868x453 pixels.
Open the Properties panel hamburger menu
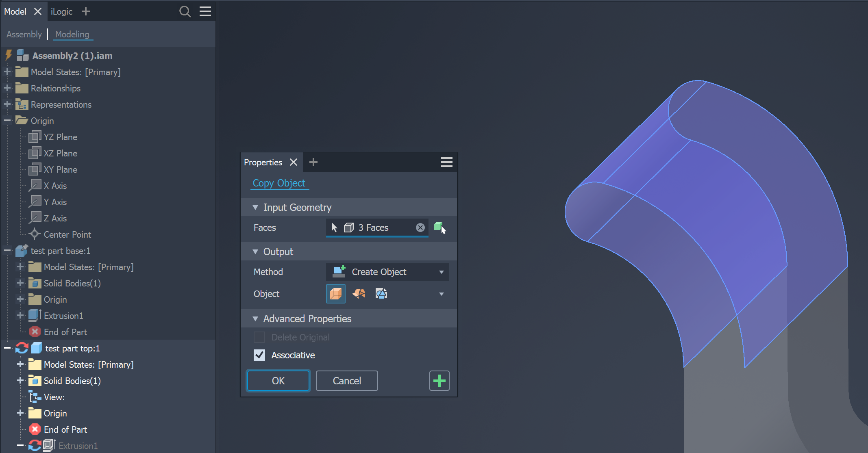coord(447,162)
